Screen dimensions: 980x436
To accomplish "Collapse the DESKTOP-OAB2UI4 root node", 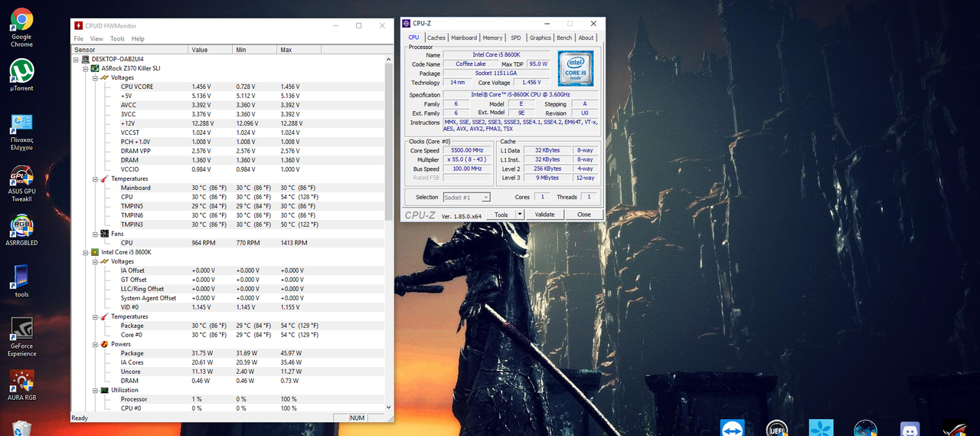I will pyautogui.click(x=77, y=59).
